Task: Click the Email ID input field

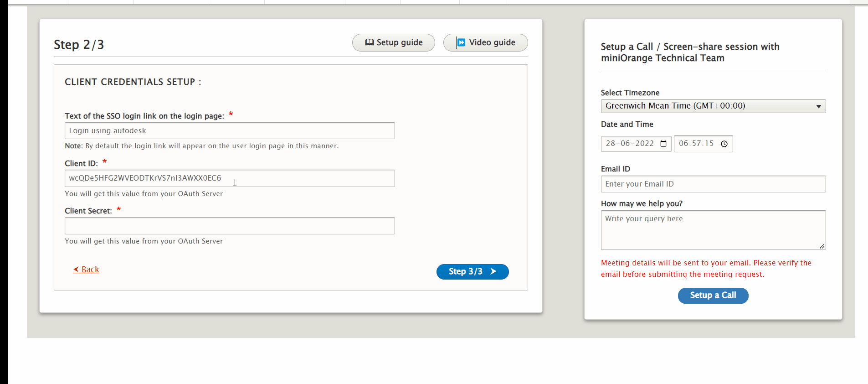Action: pyautogui.click(x=713, y=184)
